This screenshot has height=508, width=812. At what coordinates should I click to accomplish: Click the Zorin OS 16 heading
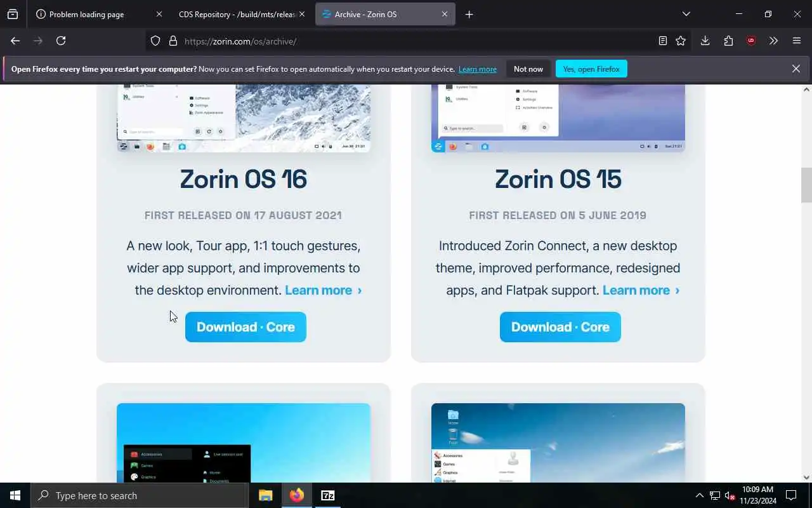(244, 179)
